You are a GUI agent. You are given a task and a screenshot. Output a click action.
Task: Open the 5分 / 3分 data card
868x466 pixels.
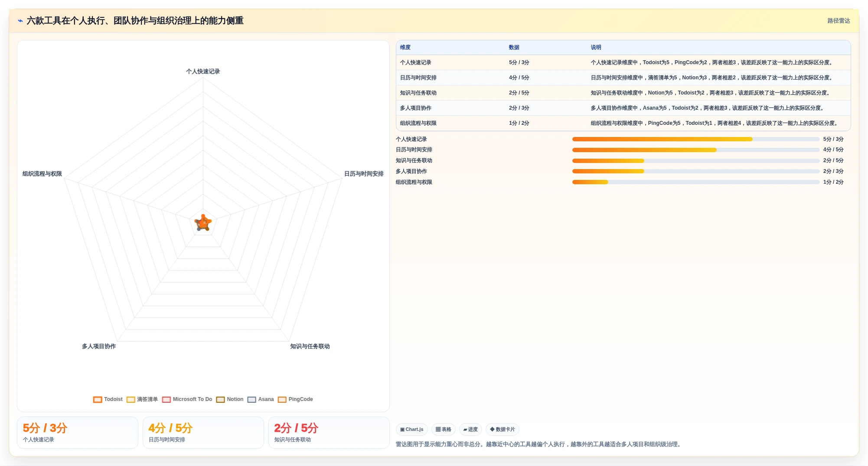78,433
